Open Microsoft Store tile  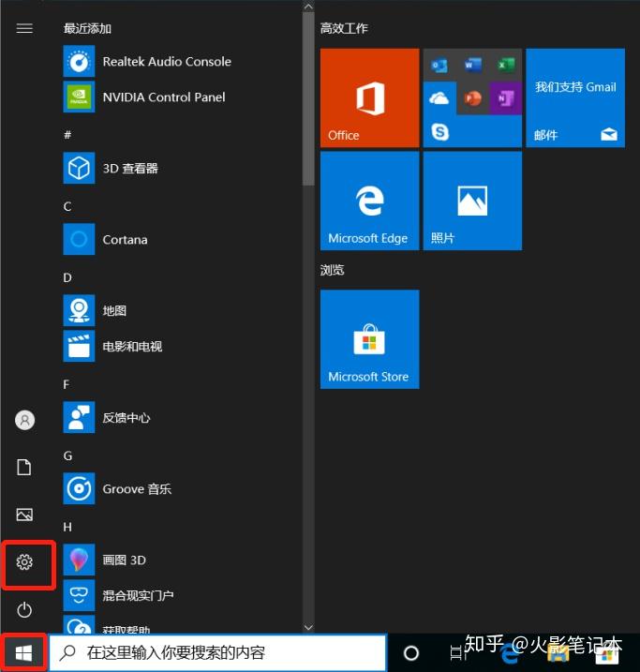(x=370, y=339)
